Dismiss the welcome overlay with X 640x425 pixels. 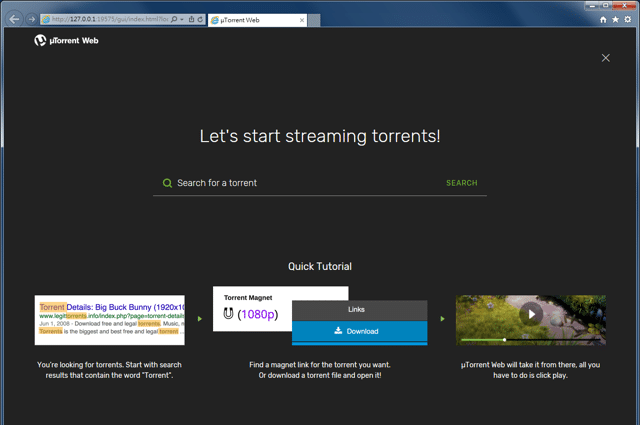pyautogui.click(x=606, y=58)
